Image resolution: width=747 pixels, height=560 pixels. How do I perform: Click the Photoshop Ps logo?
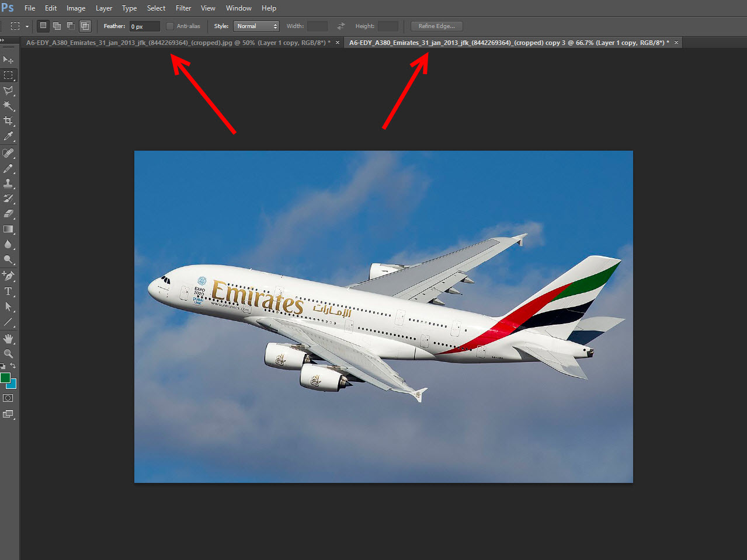point(8,8)
